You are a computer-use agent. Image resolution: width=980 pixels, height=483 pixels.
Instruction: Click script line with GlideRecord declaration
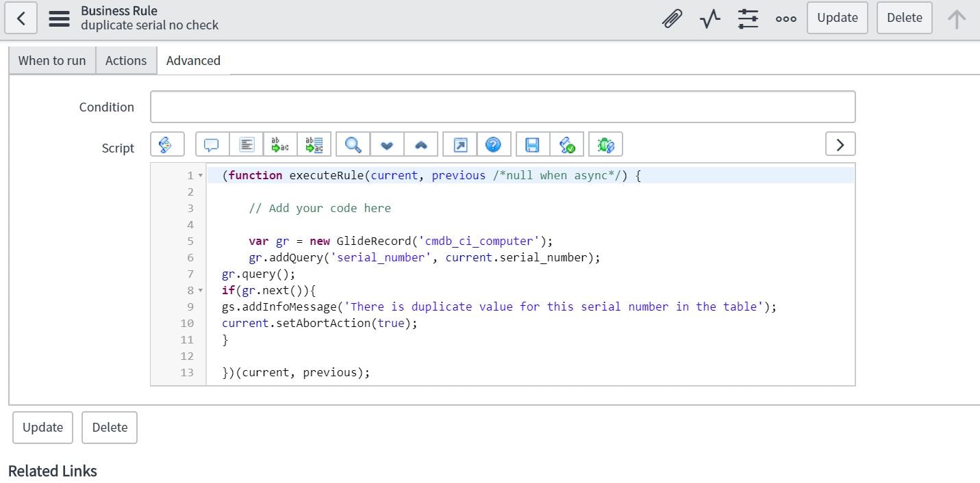coord(401,241)
